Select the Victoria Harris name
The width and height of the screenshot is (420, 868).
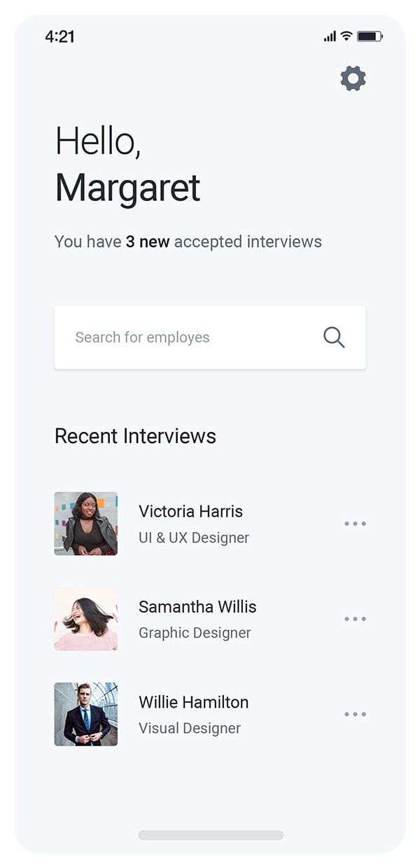[x=190, y=512]
